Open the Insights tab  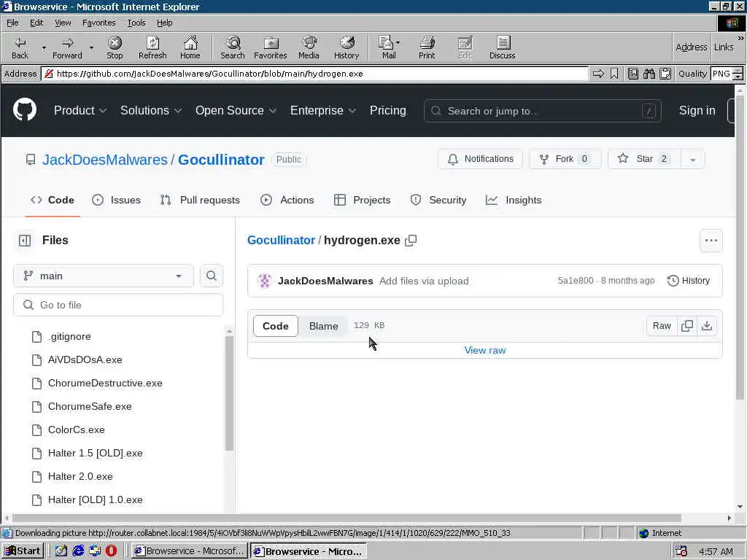click(513, 200)
